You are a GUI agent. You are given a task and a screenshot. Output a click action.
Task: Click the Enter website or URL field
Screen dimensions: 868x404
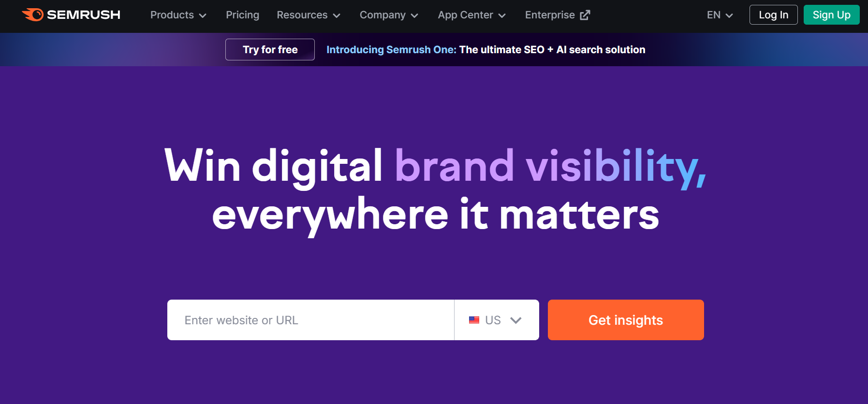[x=309, y=319]
